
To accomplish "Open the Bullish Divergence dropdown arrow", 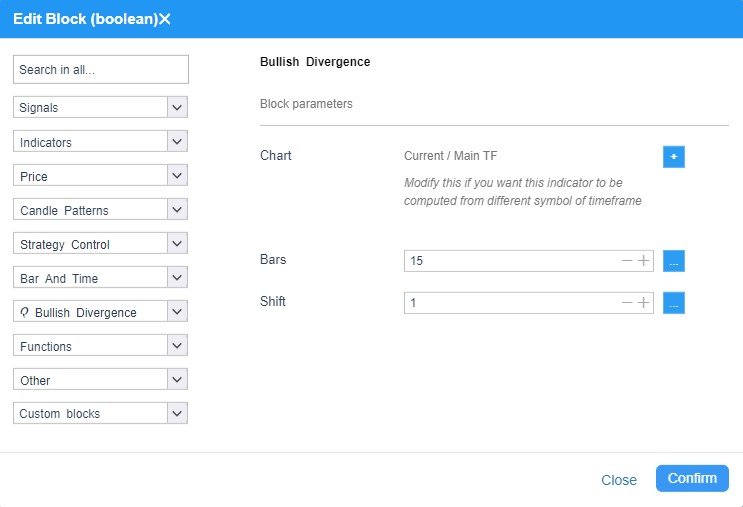I will (177, 312).
